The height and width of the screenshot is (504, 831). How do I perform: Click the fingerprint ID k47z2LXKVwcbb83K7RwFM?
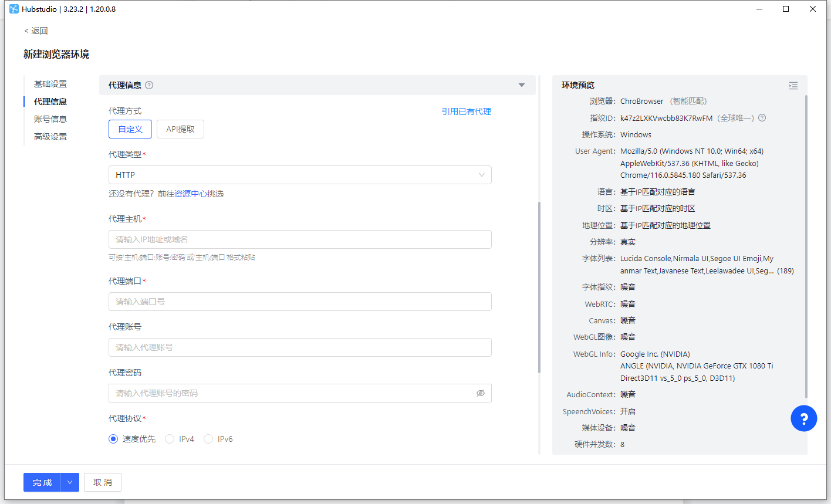[666, 118]
